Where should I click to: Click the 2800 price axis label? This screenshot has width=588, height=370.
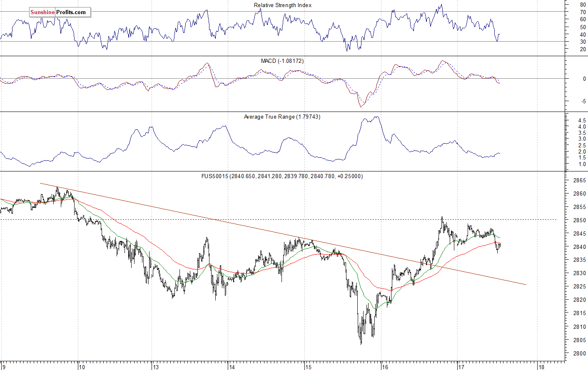pos(581,353)
